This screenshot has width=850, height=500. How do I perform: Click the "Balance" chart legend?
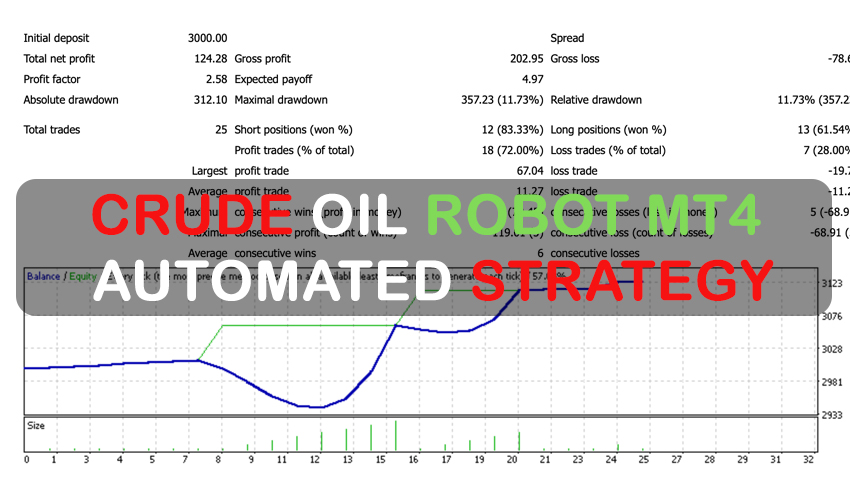click(43, 277)
